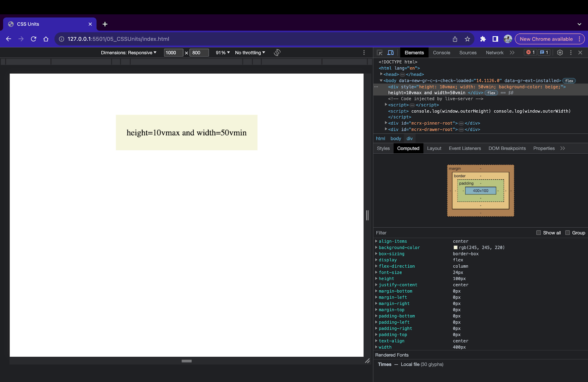Click the share page icon in the address bar

coord(455,39)
